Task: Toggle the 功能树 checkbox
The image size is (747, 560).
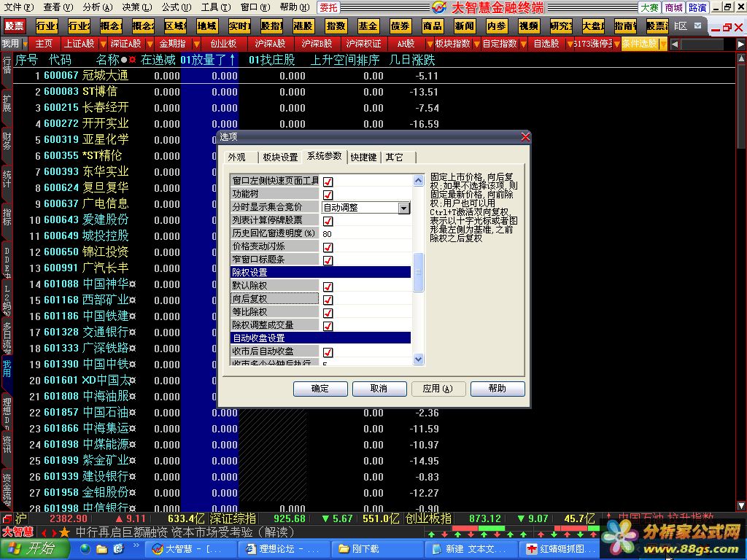Action: 328,194
